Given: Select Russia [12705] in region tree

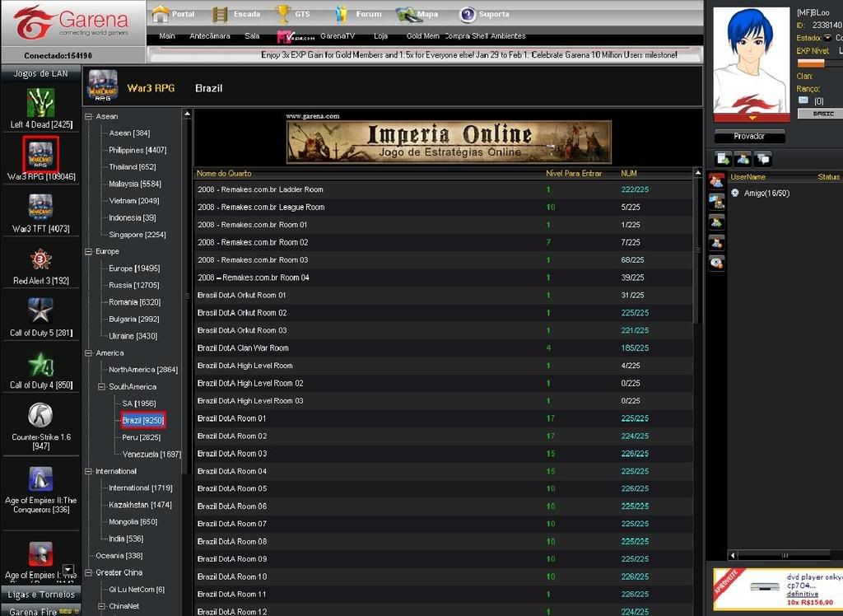Looking at the screenshot, I should coord(133,285).
